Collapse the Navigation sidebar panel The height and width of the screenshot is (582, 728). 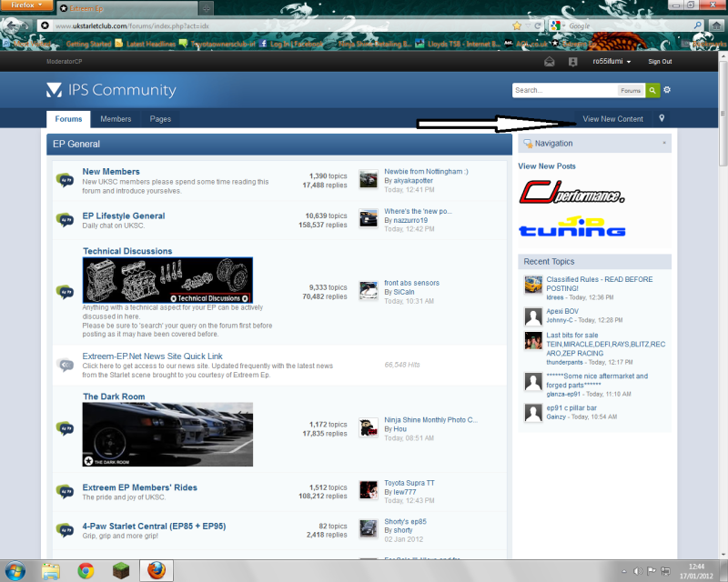[x=664, y=144]
